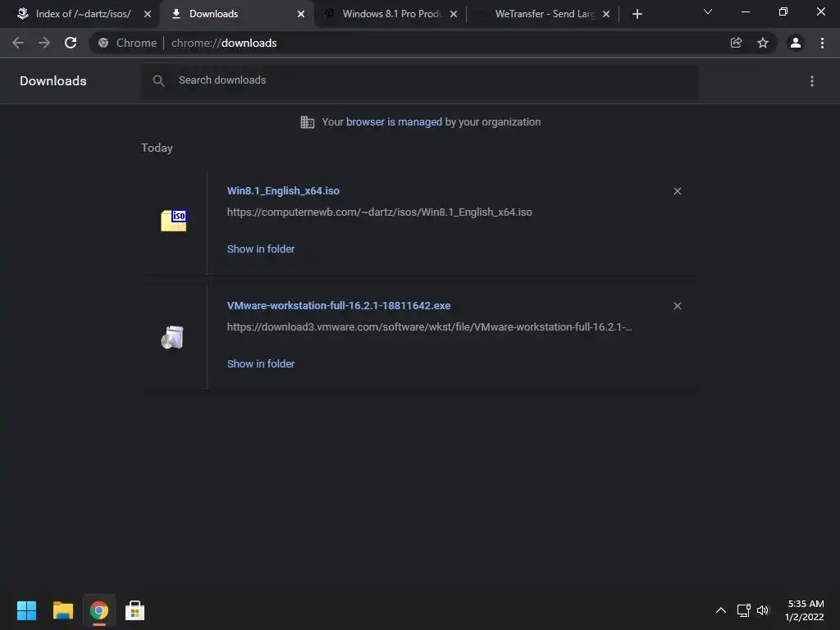
Task: Open the Win8.1_English_x64.iso file link
Action: point(283,190)
